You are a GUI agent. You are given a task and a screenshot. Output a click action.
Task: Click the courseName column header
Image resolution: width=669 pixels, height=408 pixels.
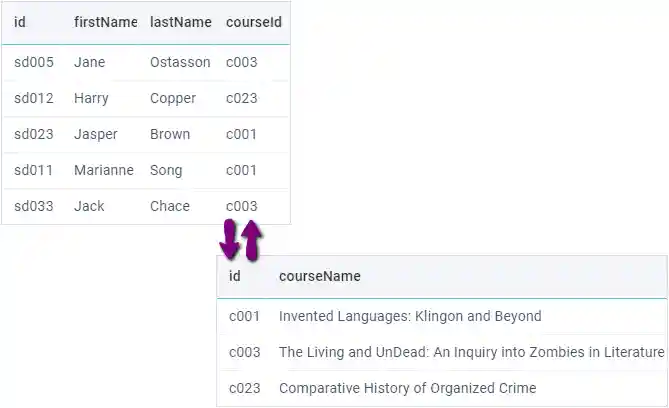click(x=320, y=276)
